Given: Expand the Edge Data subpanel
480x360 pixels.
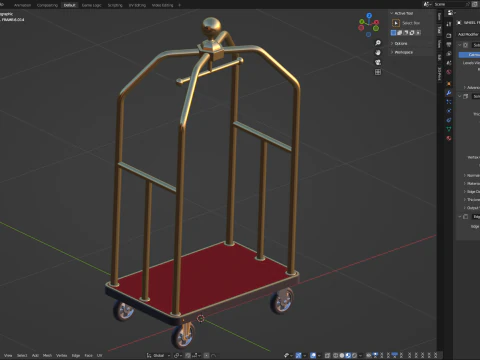Looking at the screenshot, I should pyautogui.click(x=465, y=191).
